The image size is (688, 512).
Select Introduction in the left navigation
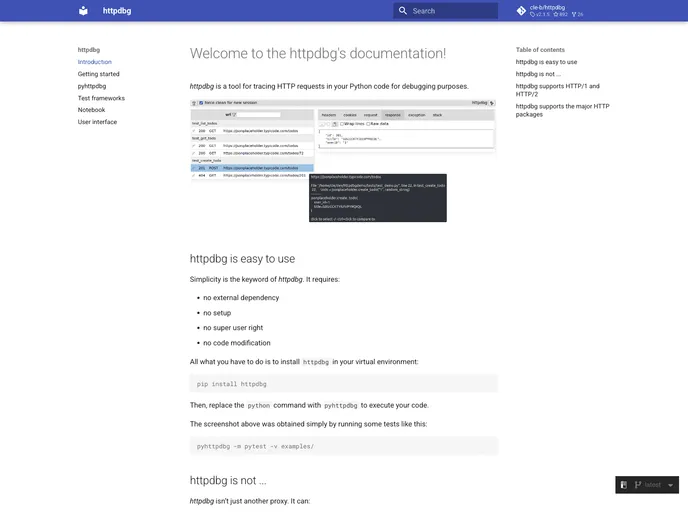point(95,62)
